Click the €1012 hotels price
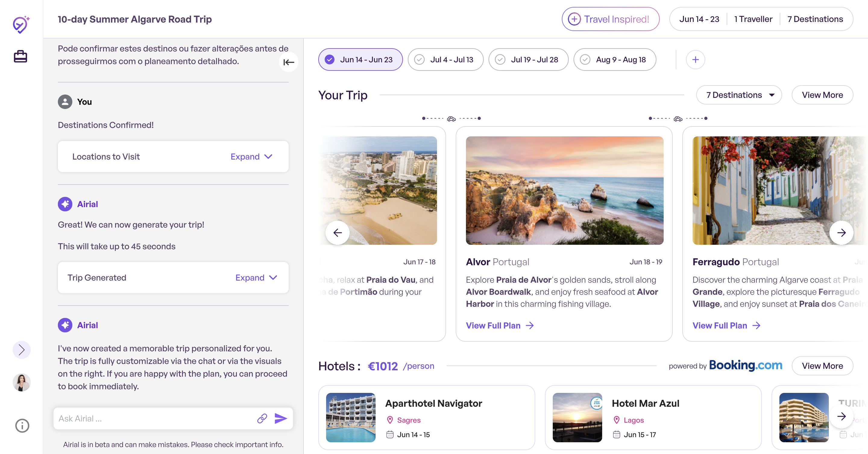Viewport: 868px width, 454px height. (x=383, y=366)
